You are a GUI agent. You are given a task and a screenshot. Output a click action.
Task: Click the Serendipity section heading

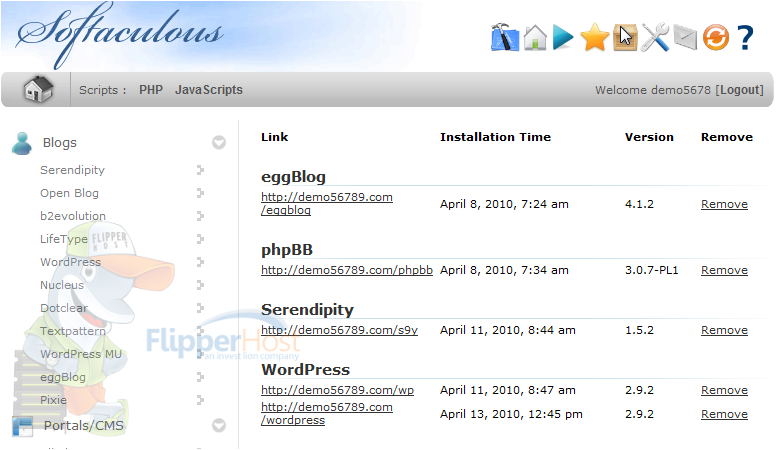tap(307, 310)
